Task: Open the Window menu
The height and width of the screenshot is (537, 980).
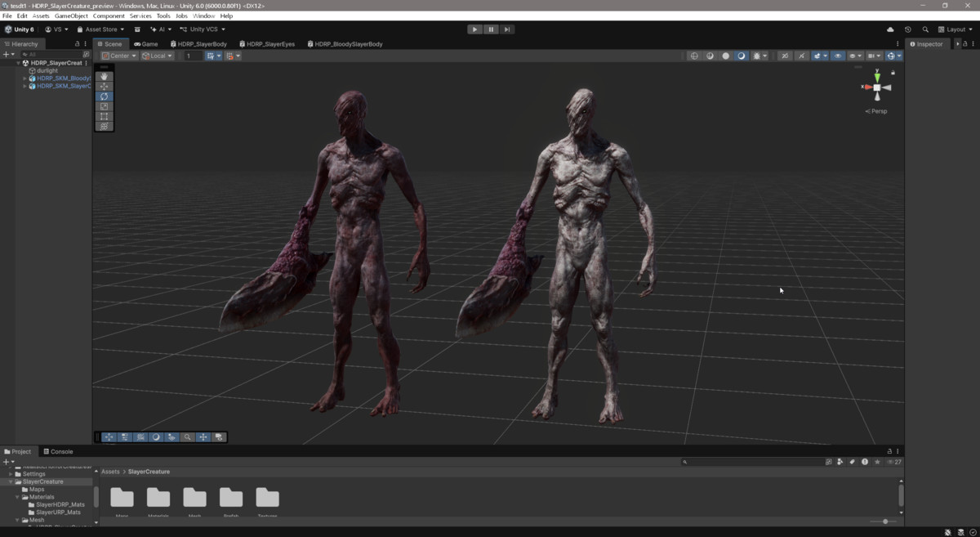Action: (x=203, y=16)
